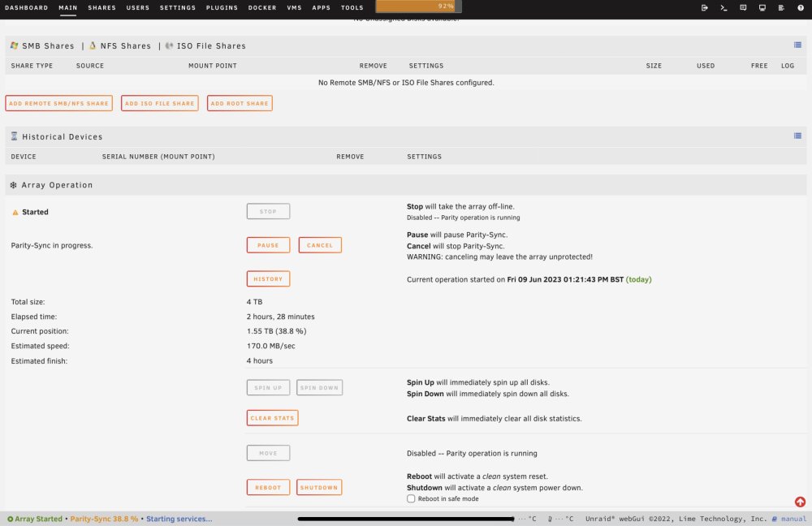The height and width of the screenshot is (526, 812).
Task: Open parity History button
Action: coord(268,278)
